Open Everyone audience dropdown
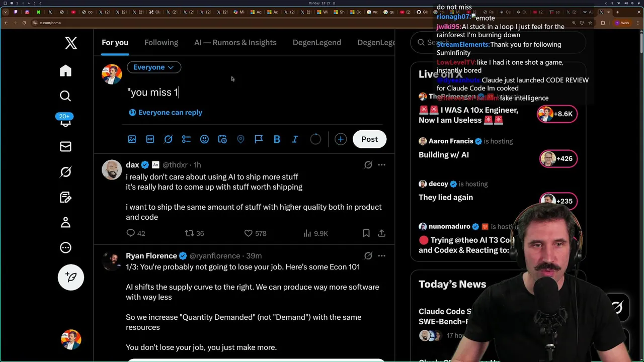Screen dimensions: 644x362 tap(153, 67)
